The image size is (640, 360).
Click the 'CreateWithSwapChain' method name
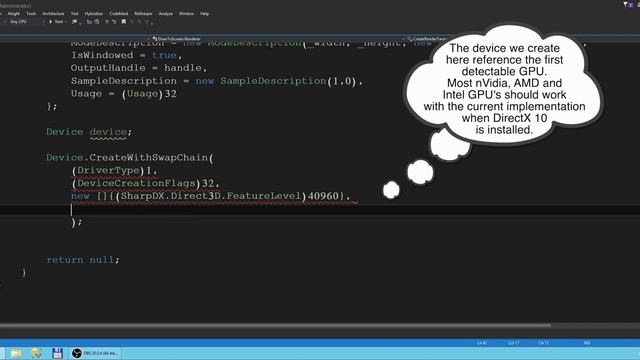(x=149, y=158)
